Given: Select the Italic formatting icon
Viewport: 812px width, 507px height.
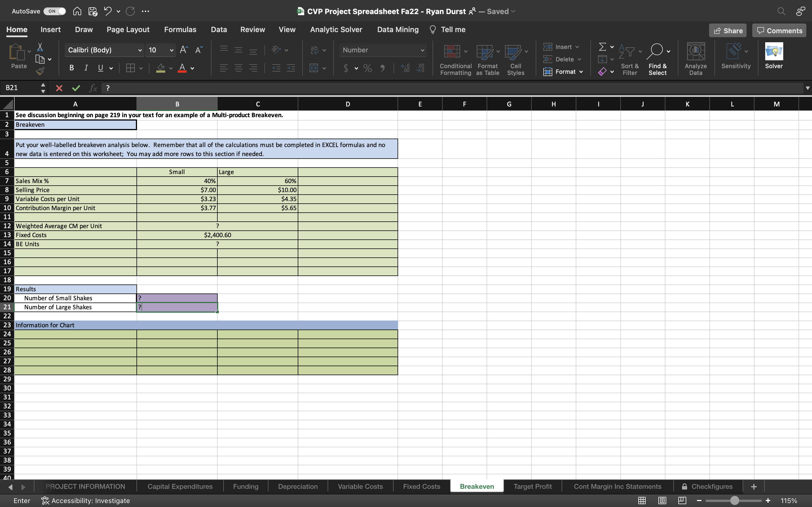Looking at the screenshot, I should coord(85,68).
